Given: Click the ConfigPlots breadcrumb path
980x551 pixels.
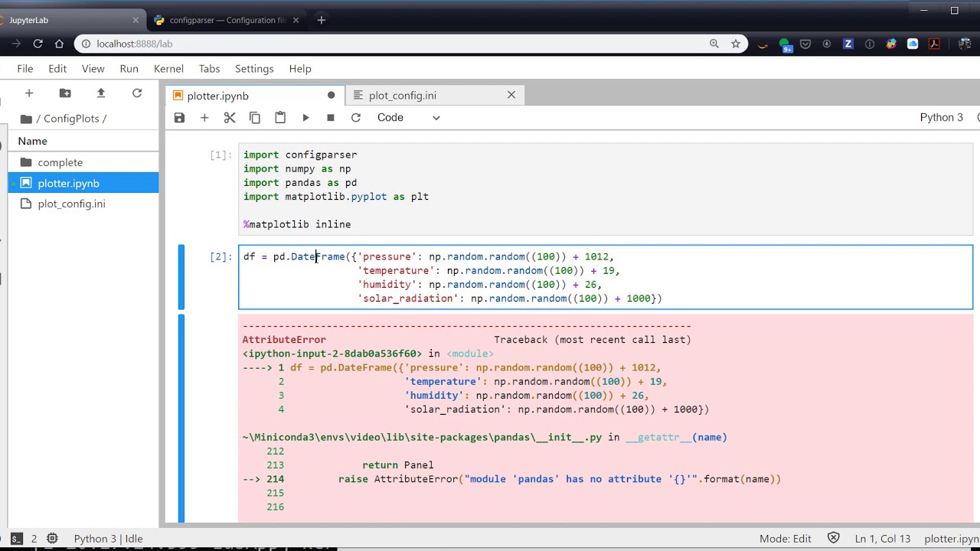Looking at the screenshot, I should pos(71,119).
